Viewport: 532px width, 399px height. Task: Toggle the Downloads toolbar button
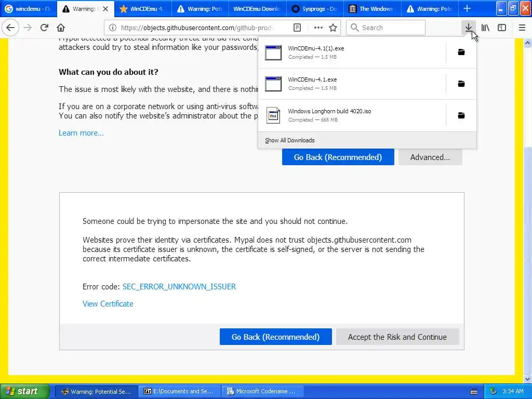[x=469, y=28]
